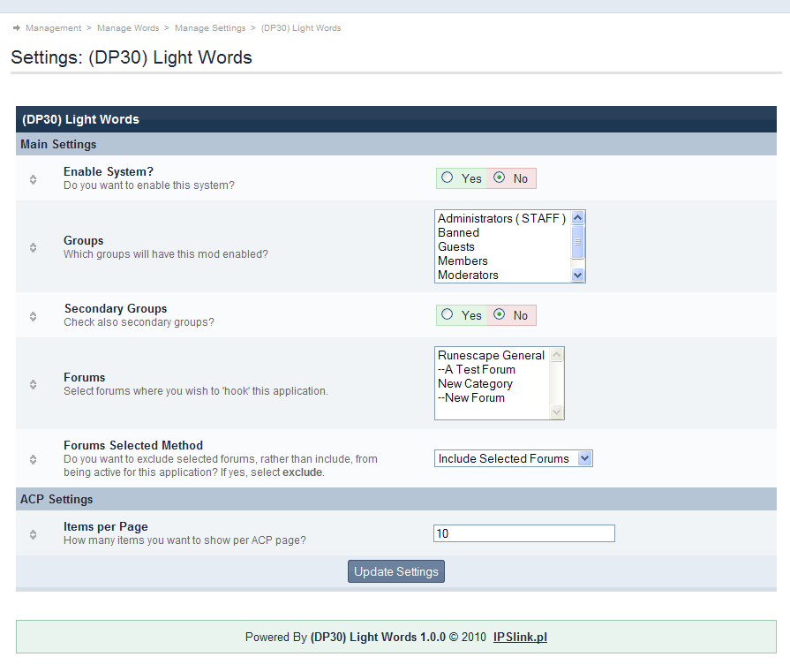Select Yes for Enable System
This screenshot has width=790, height=672.
(x=448, y=177)
